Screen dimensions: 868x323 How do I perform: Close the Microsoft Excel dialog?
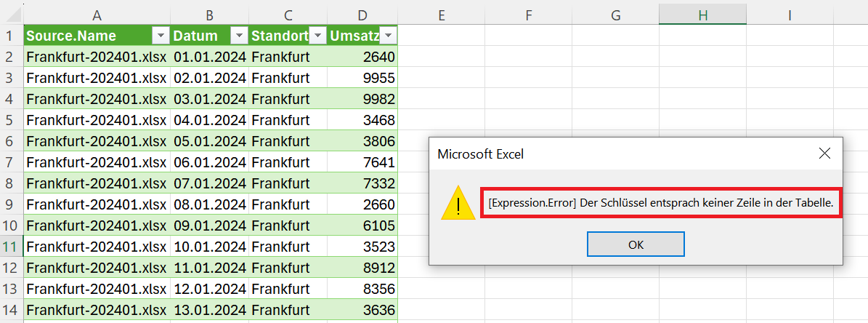pos(824,153)
